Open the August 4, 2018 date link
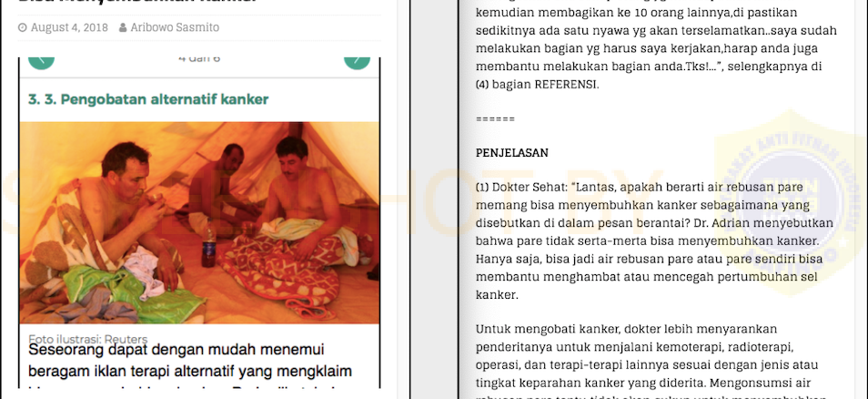Screen dimensions: 868x399 (x=69, y=27)
